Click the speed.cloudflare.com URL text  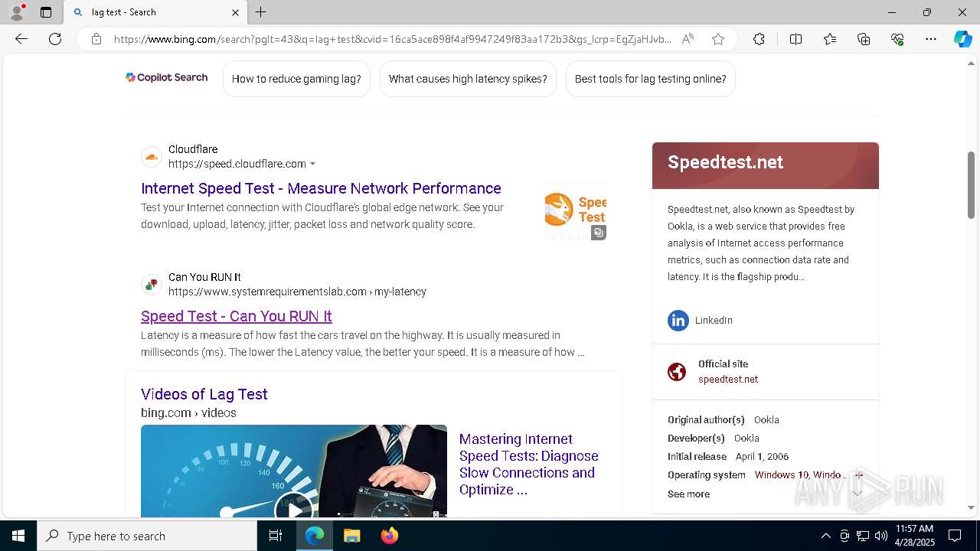point(237,164)
